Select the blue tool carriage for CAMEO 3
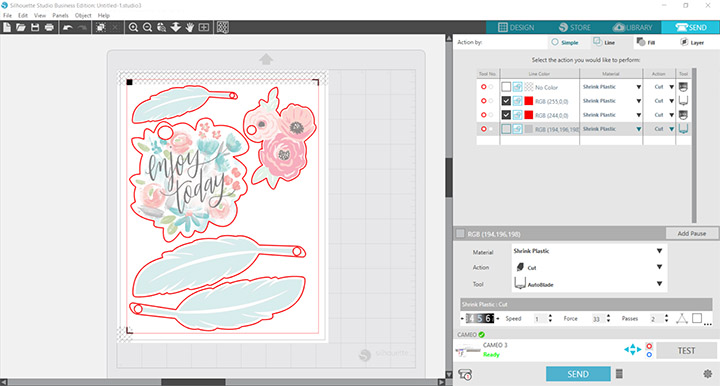720x386 pixels. click(x=649, y=355)
